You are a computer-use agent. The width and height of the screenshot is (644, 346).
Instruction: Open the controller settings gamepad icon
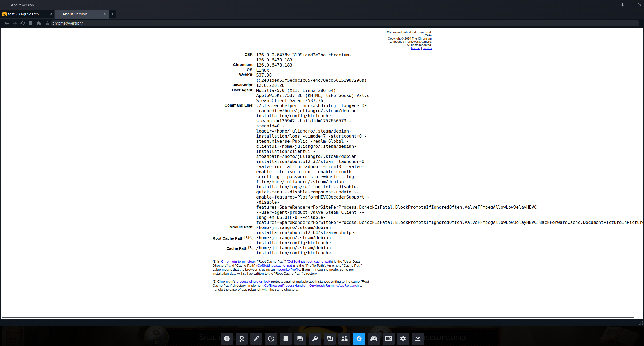pos(374,339)
